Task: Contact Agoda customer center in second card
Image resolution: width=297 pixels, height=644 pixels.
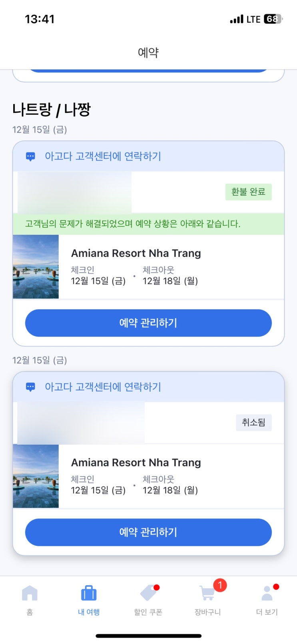Action: pos(103,387)
